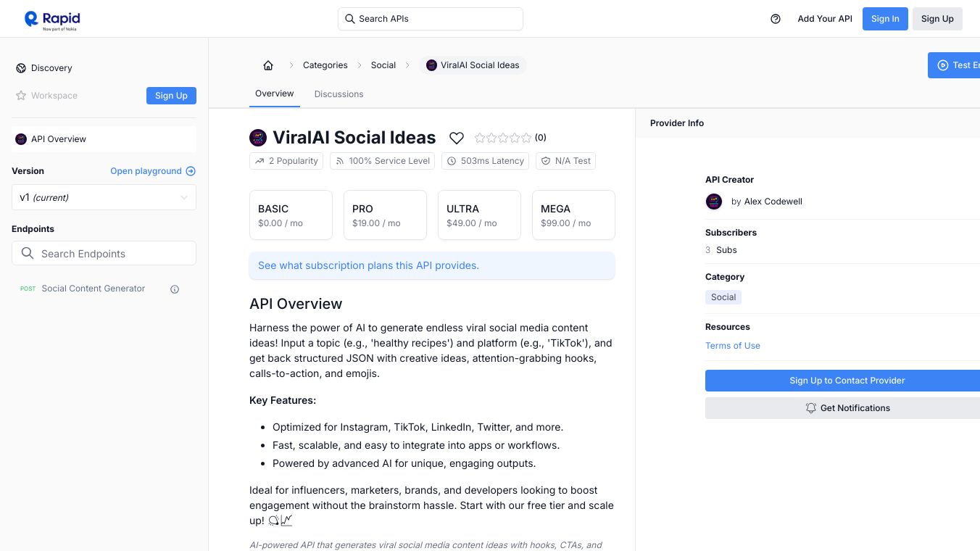Open the Social breadcrumb category
The width and height of the screenshot is (980, 551).
point(383,65)
